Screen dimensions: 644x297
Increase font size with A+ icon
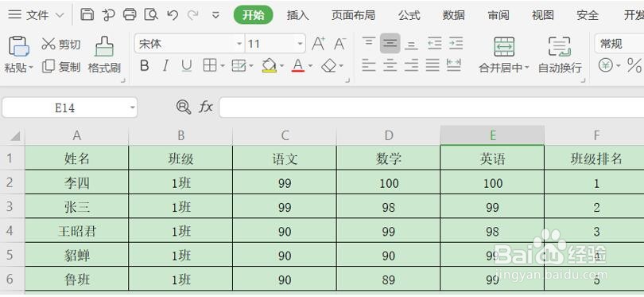point(318,44)
